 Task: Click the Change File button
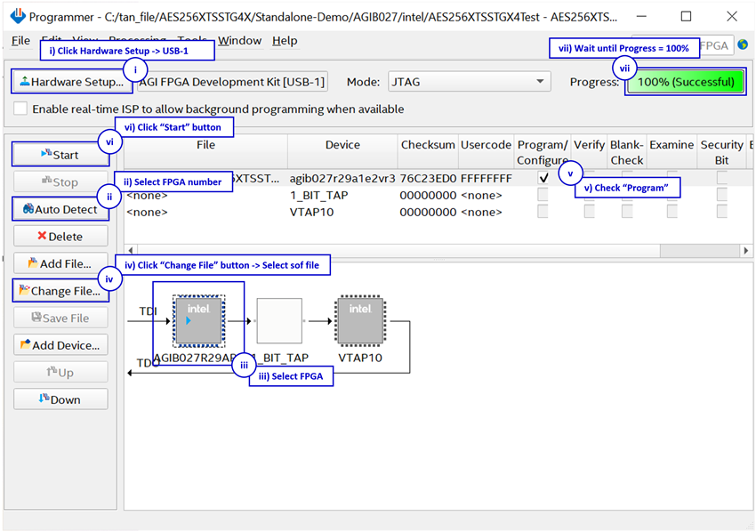click(x=60, y=291)
